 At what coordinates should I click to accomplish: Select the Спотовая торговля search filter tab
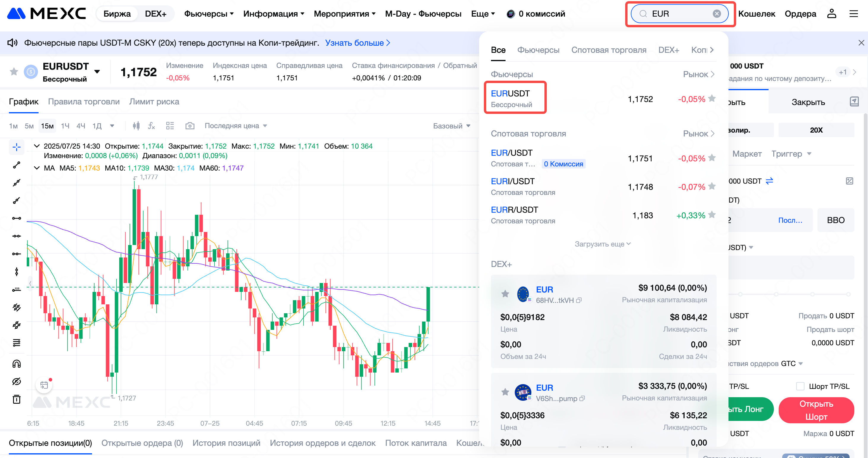tap(609, 50)
